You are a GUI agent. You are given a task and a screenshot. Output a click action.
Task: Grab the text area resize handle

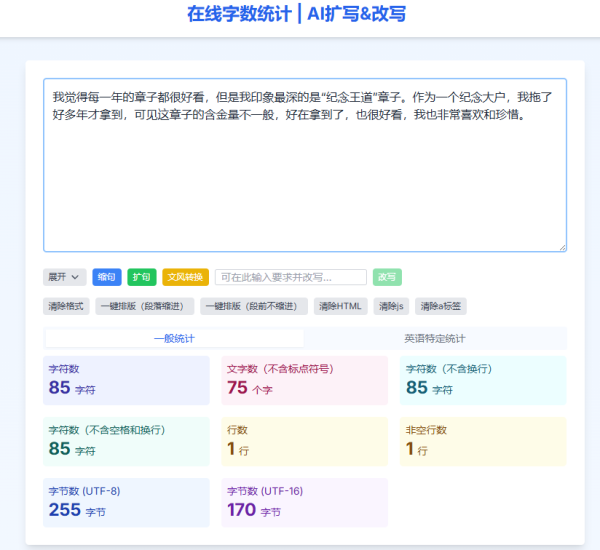pyautogui.click(x=562, y=248)
